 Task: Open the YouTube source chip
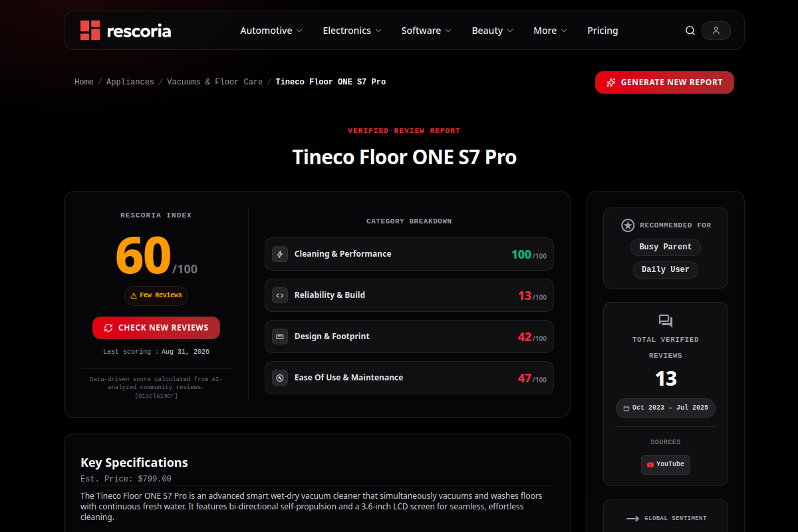(666, 465)
